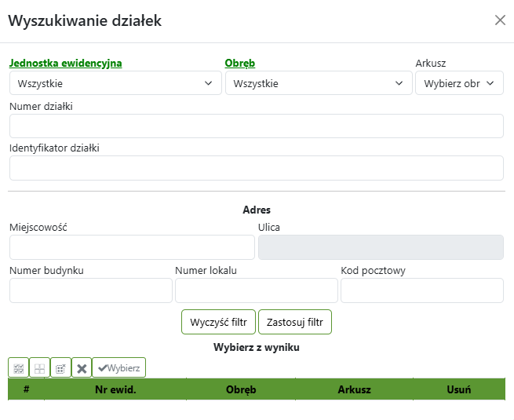This screenshot has height=420, width=514.
Task: Click the select-all checked grid icon
Action: pyautogui.click(x=18, y=367)
